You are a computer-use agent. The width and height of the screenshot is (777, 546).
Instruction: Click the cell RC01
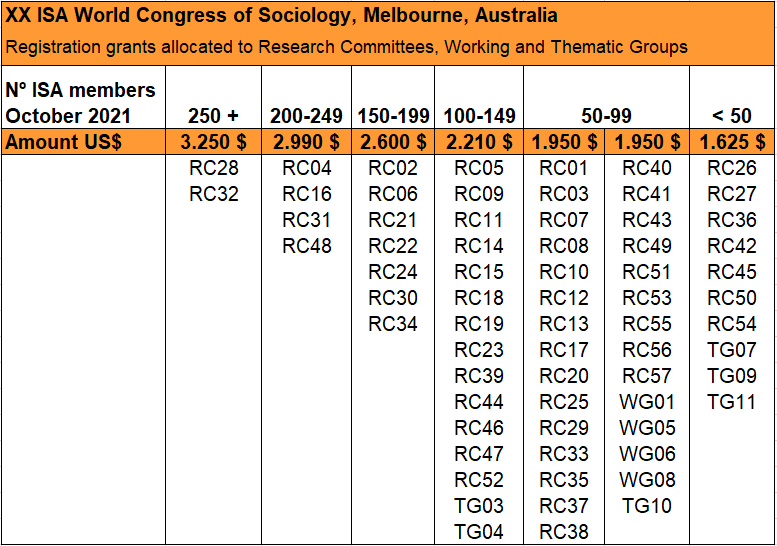point(564,168)
